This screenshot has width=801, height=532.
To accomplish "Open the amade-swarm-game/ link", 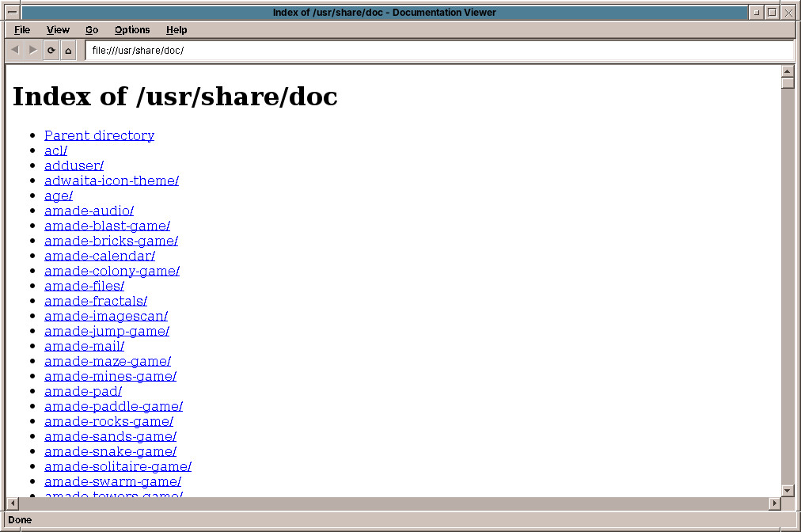I will point(113,481).
